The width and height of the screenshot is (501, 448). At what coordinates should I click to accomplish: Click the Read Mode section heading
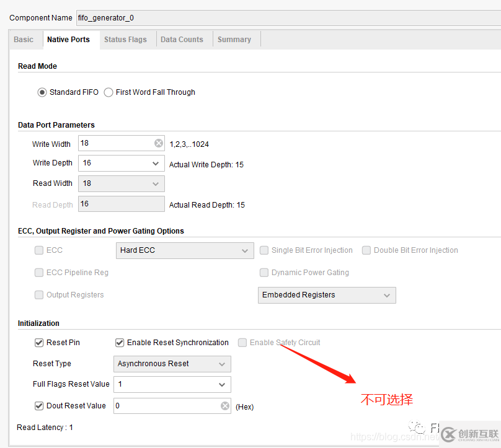pos(37,66)
